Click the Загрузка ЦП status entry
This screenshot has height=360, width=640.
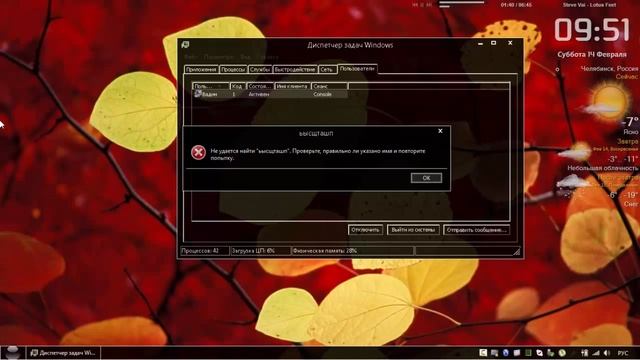point(260,251)
